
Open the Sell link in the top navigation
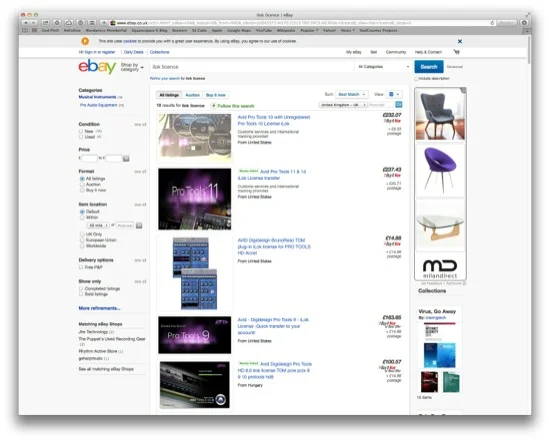(x=374, y=52)
